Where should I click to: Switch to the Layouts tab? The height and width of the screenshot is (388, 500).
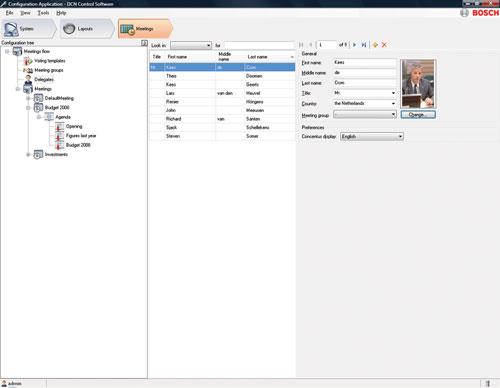coord(87,29)
